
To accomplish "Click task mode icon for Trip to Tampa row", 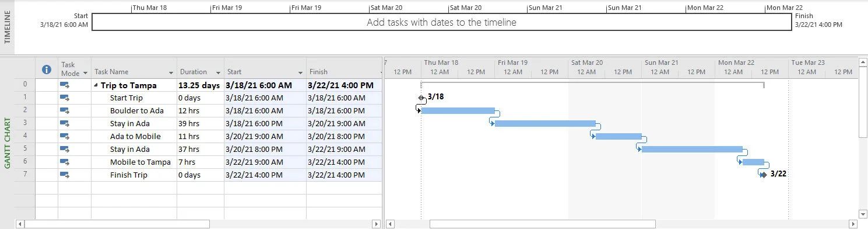I will point(65,85).
